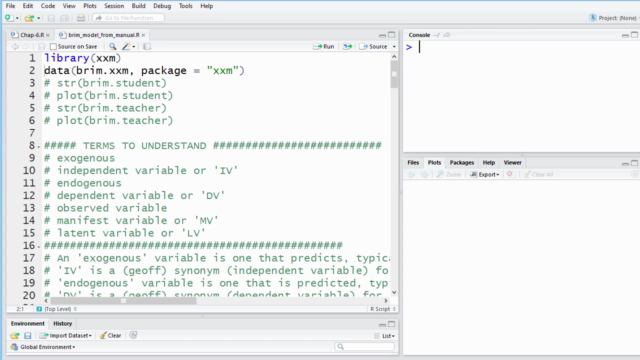Open the New File dropdown arrow
The height and width of the screenshot is (360, 640).
click(x=17, y=18)
